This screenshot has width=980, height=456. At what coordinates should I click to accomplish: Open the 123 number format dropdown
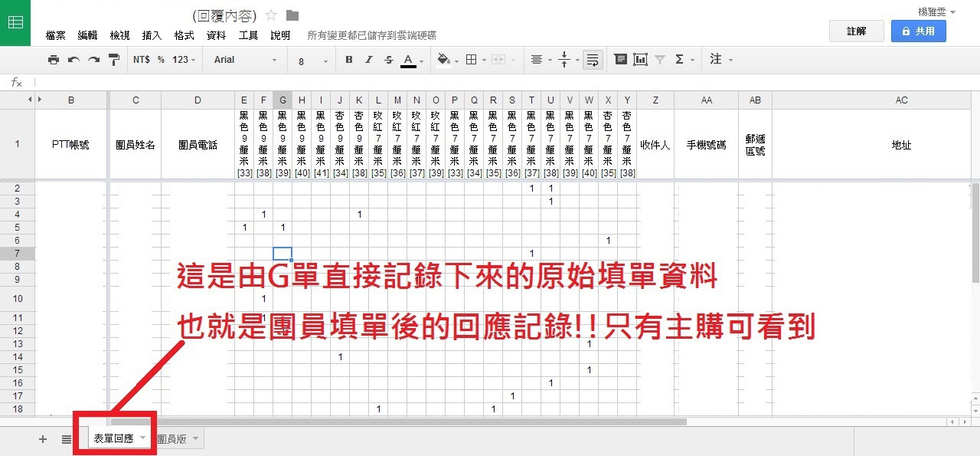(184, 60)
